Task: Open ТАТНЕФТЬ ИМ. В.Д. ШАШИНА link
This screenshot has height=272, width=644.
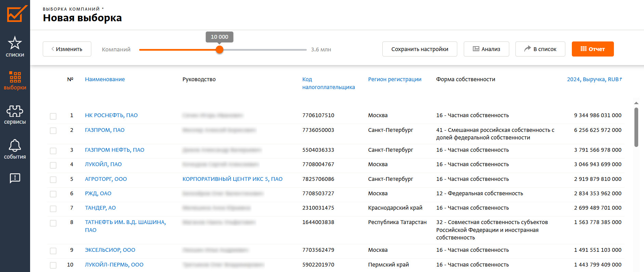Action: pos(125,226)
